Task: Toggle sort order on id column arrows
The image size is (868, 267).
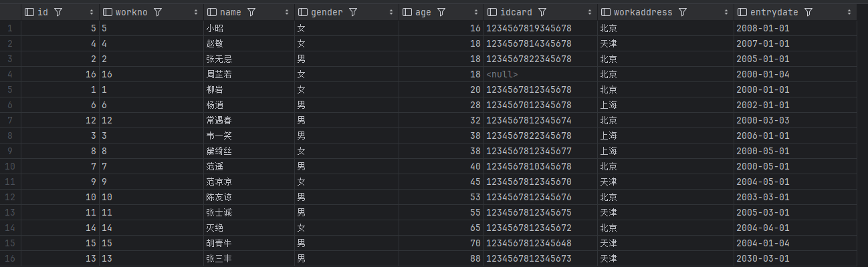Action: pos(92,12)
